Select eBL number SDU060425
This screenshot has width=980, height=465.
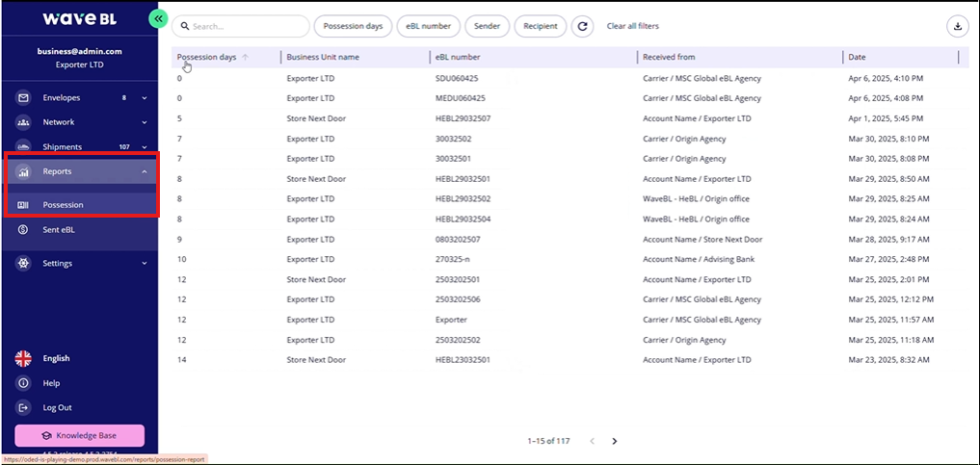click(x=457, y=79)
